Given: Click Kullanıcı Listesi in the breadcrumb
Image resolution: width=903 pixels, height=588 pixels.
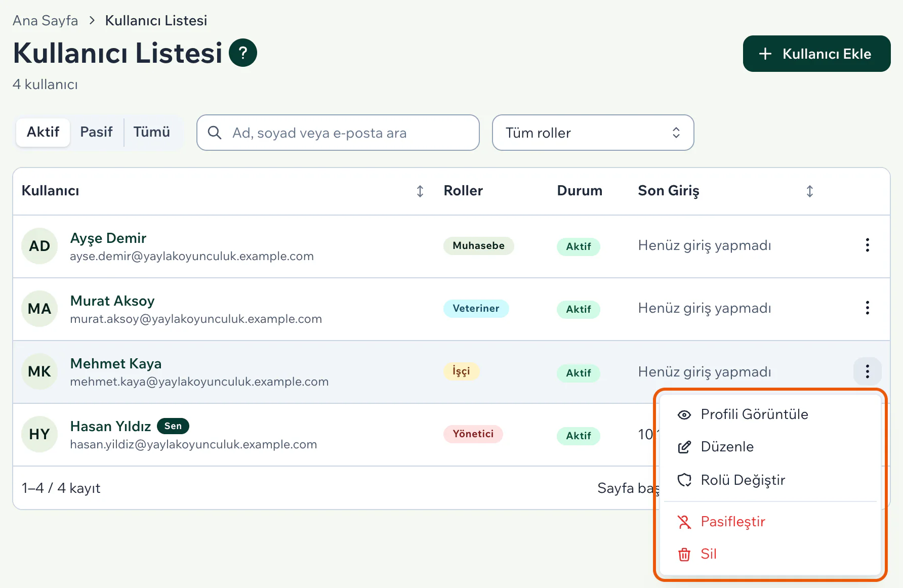Looking at the screenshot, I should click(156, 21).
